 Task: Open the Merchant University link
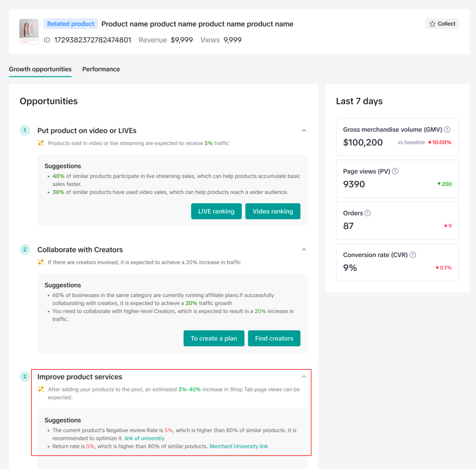pyautogui.click(x=239, y=446)
